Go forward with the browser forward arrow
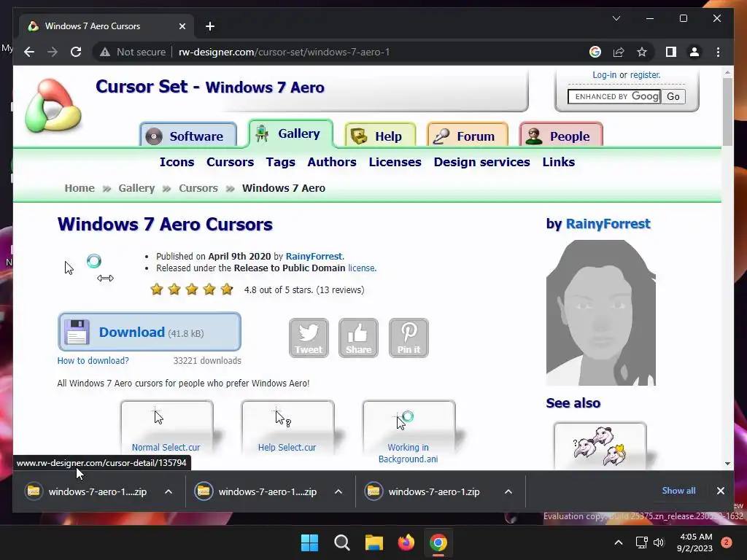 point(53,52)
